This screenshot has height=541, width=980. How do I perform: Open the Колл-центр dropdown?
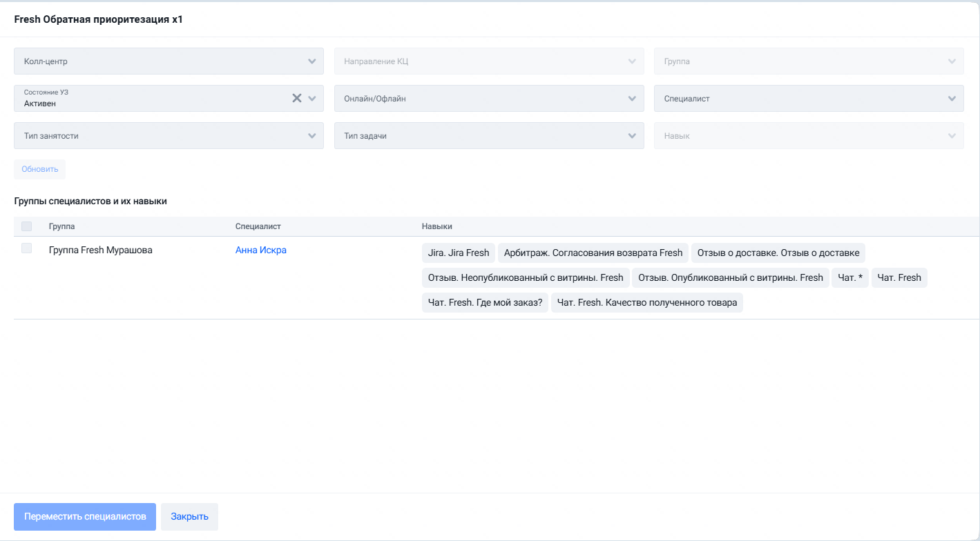point(169,61)
